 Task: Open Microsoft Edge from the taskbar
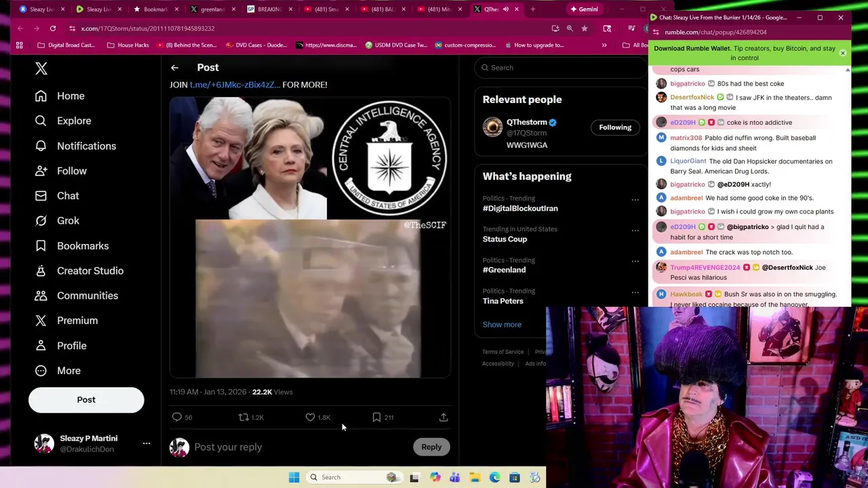[x=495, y=477]
